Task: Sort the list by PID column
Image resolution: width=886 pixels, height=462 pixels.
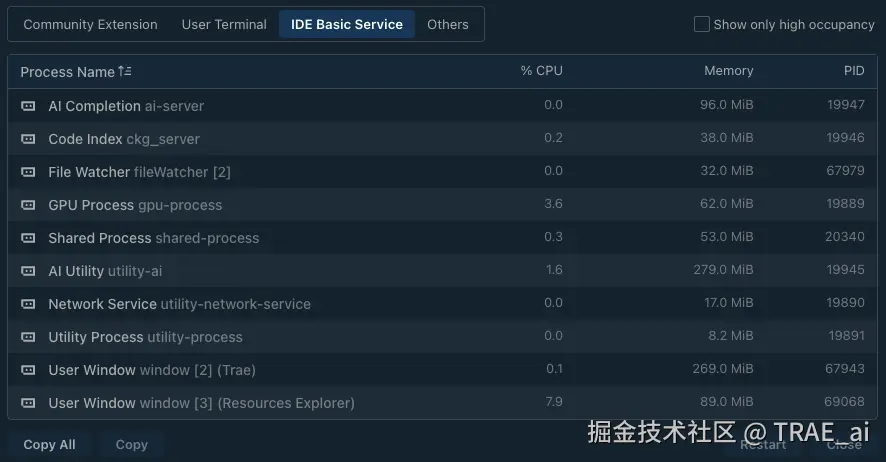Action: pyautogui.click(x=853, y=71)
